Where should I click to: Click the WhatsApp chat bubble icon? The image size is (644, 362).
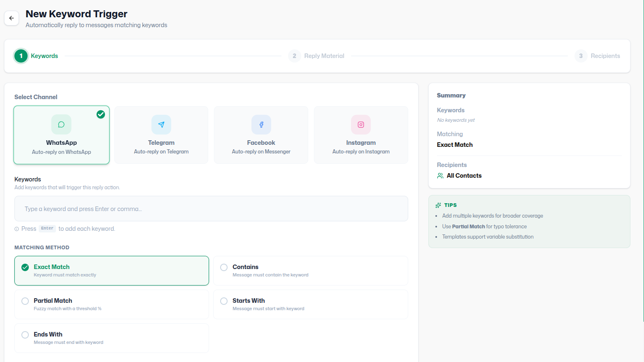(x=61, y=125)
